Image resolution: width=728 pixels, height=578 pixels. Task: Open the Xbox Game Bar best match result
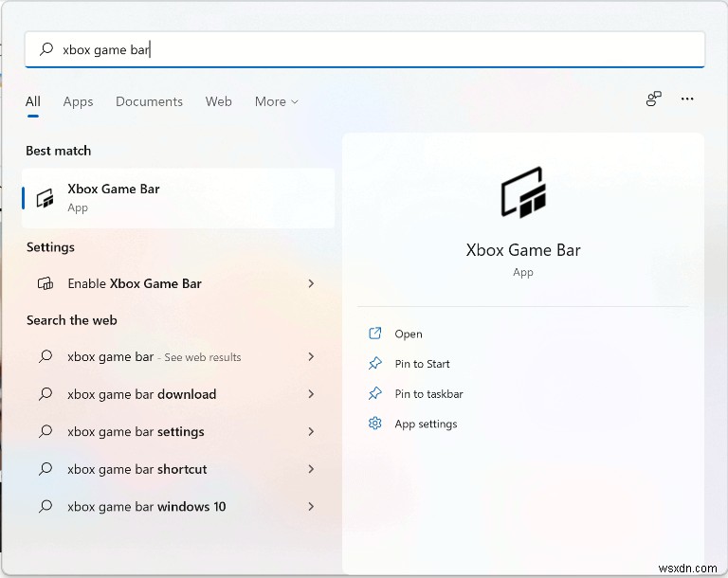coord(178,198)
